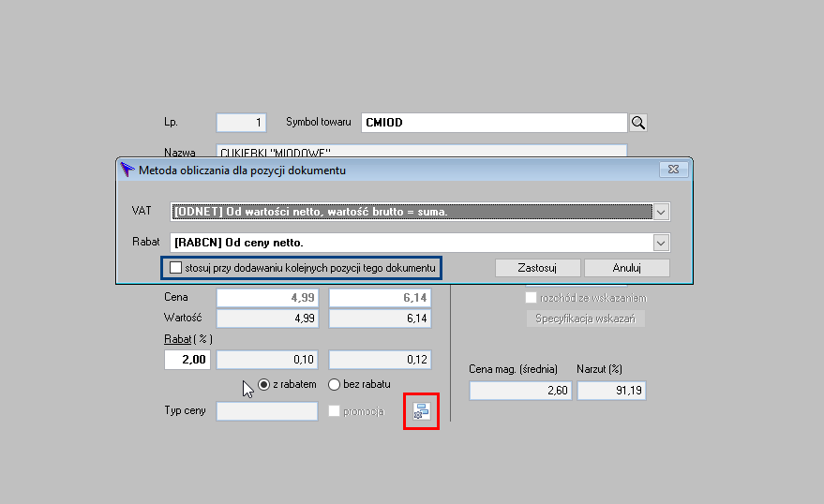Open the ODNET VAT combo box
This screenshot has width=824, height=504.
(x=420, y=212)
